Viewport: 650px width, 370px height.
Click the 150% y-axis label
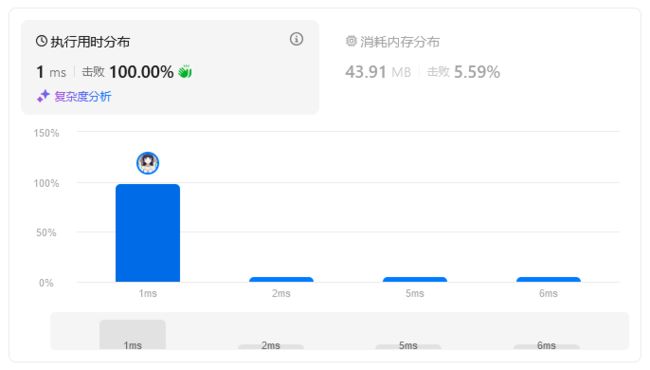click(46, 133)
